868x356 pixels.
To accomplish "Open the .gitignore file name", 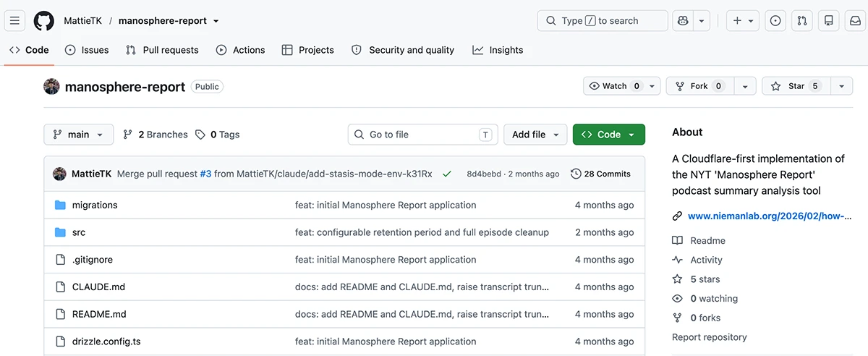I will [x=93, y=260].
